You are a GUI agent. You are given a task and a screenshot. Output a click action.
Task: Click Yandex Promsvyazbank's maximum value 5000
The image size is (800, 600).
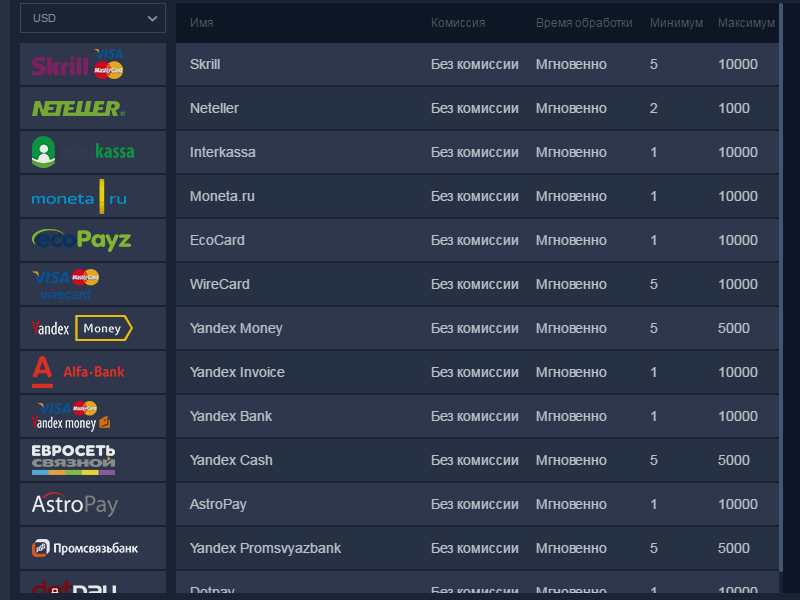(734, 548)
